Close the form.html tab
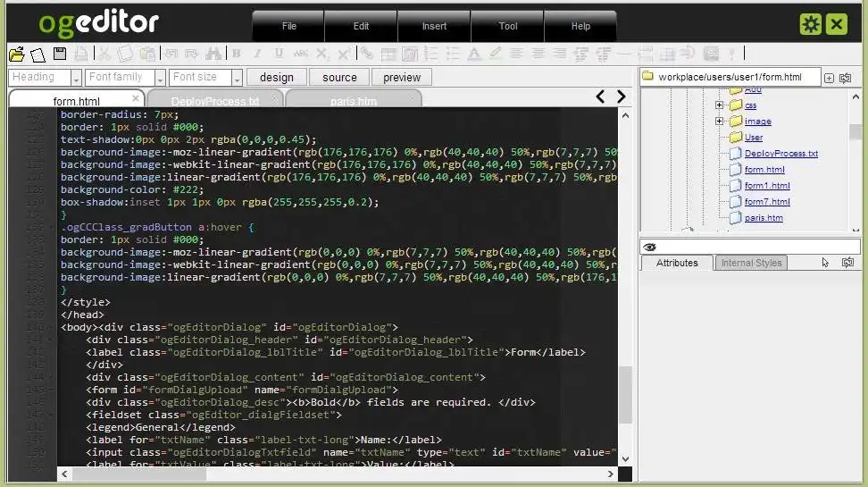This screenshot has width=868, height=487. 136,98
